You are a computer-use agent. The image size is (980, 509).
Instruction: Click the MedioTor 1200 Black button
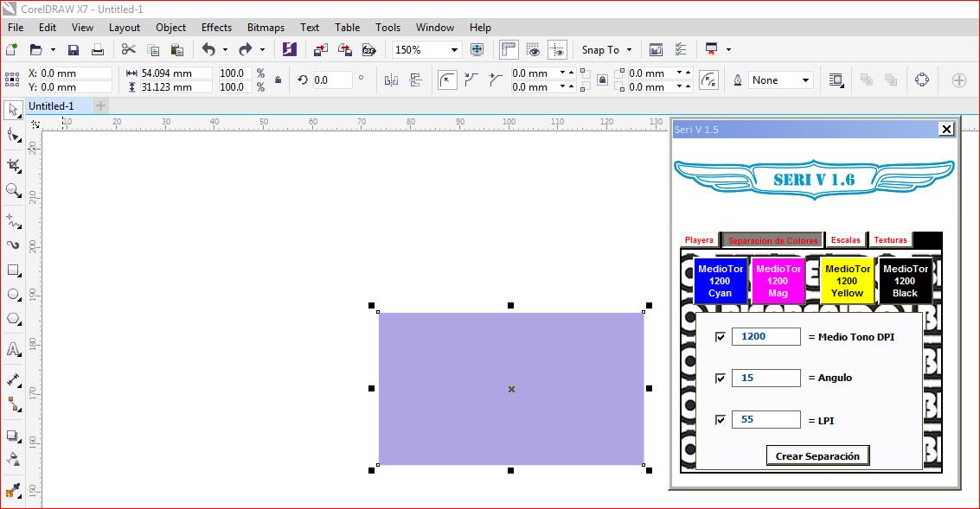click(905, 281)
